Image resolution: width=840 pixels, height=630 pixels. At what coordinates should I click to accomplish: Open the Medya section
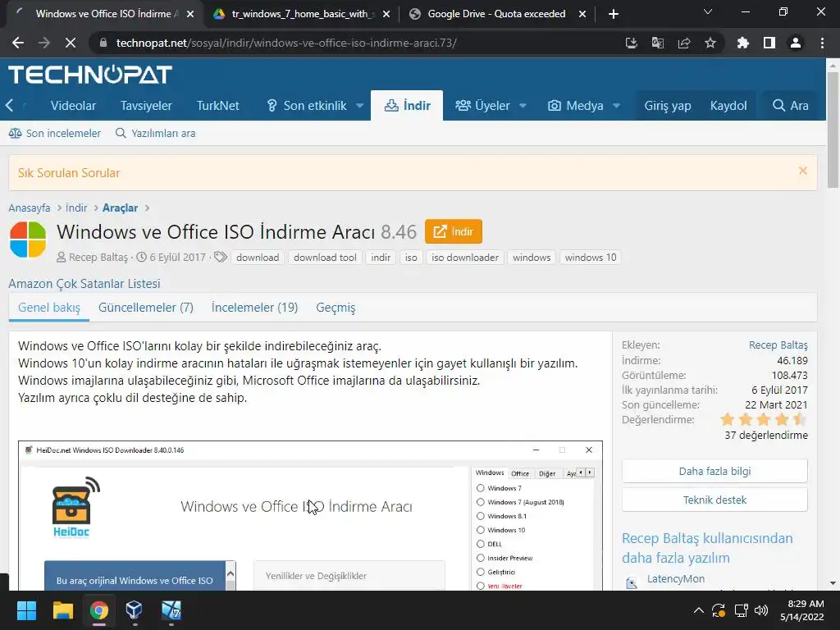(576, 106)
